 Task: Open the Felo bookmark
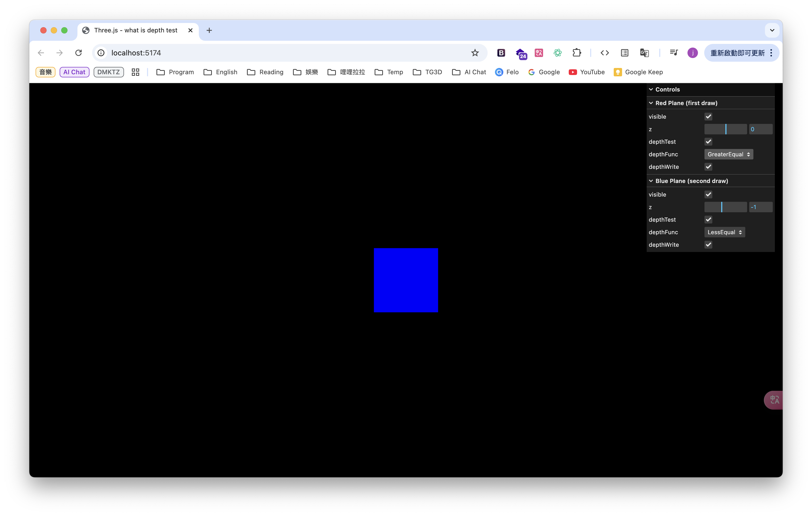tap(506, 72)
